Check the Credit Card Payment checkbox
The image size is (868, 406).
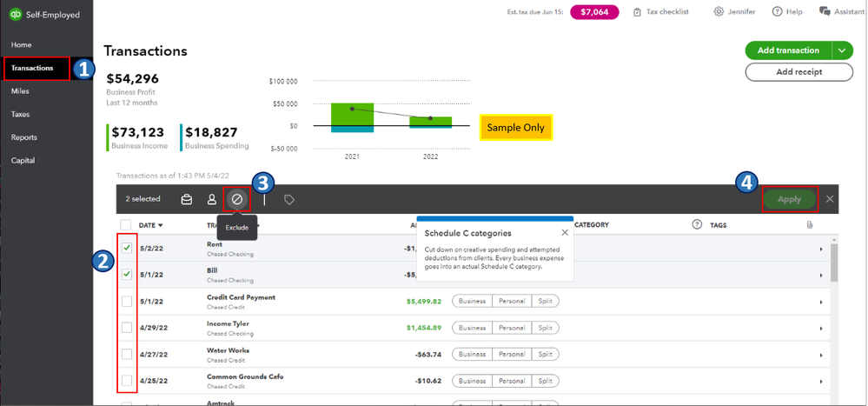coord(127,301)
